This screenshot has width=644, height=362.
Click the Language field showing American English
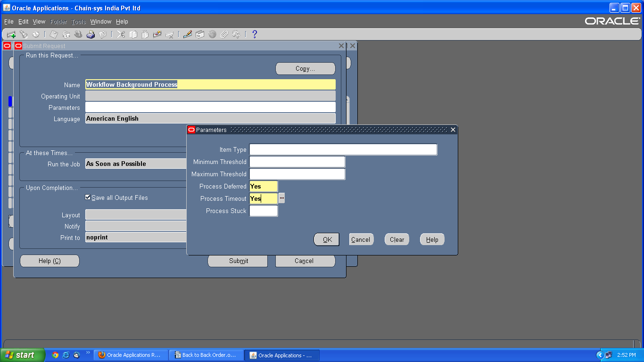point(210,118)
